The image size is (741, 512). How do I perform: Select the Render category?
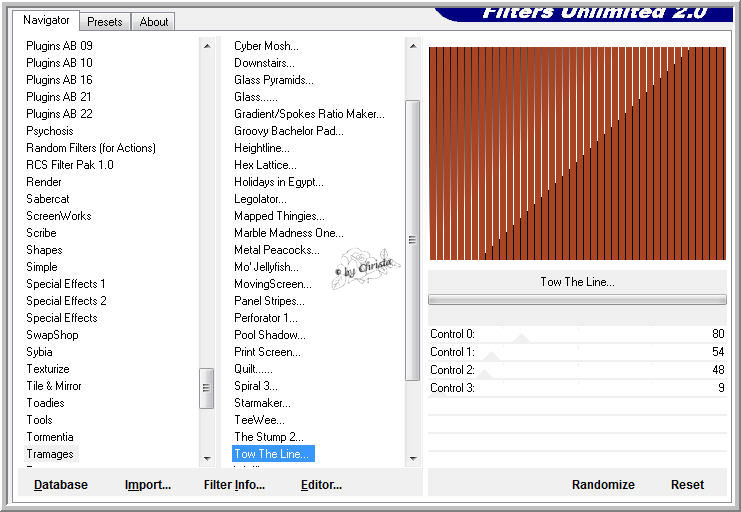[44, 182]
